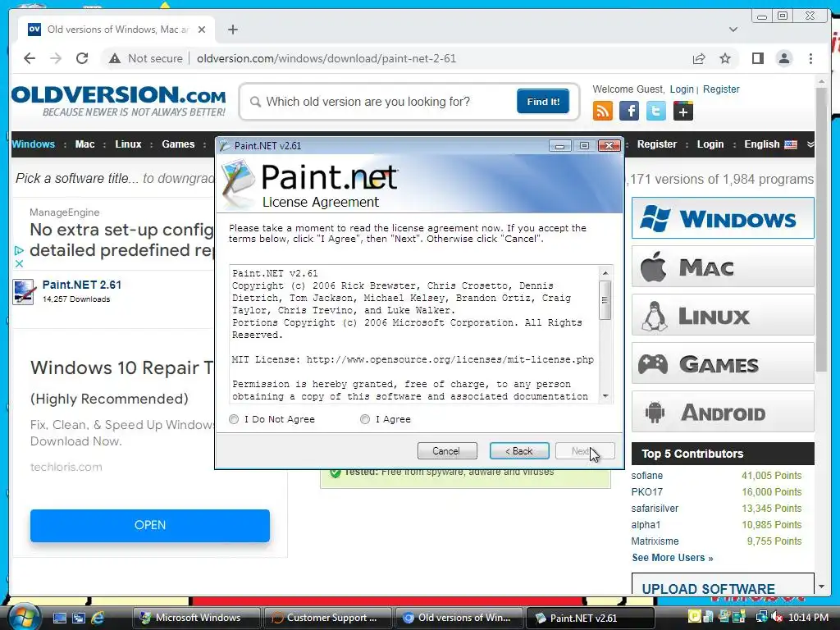Open contributor sofiane's profile
This screenshot has height=630, width=840.
point(646,475)
